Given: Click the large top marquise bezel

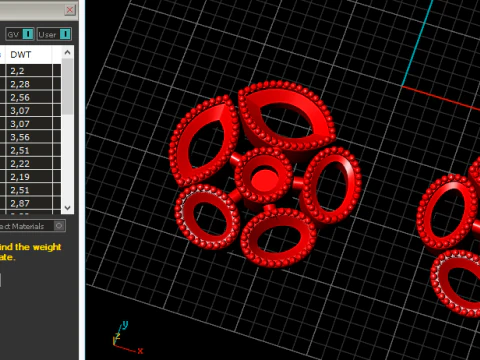Looking at the screenshot, I should tap(287, 116).
